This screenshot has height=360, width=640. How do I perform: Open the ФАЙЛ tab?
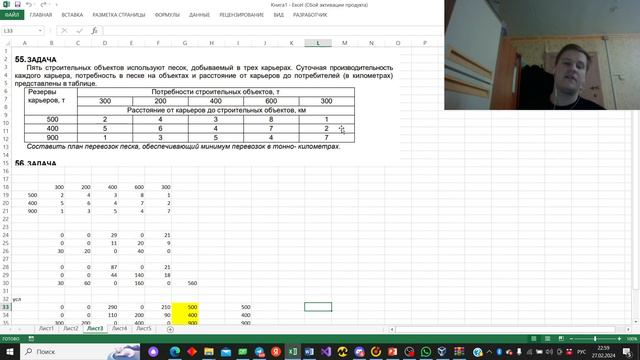(x=12, y=15)
